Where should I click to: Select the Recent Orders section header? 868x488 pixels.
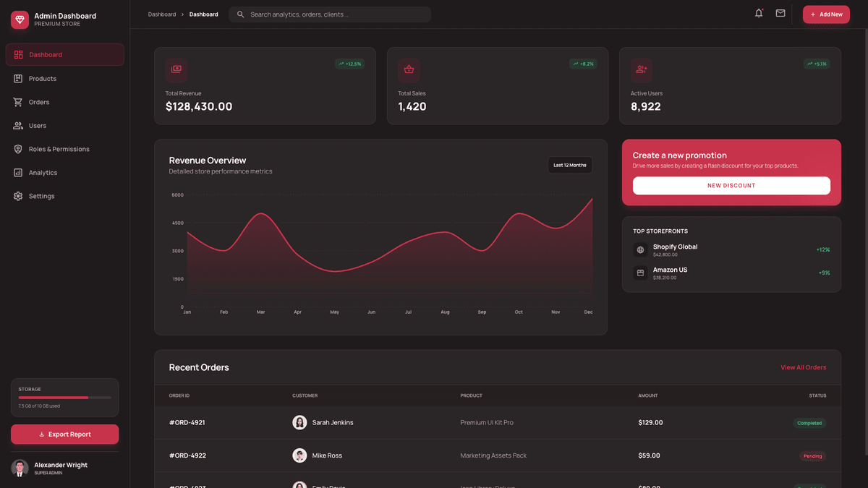[x=199, y=367]
